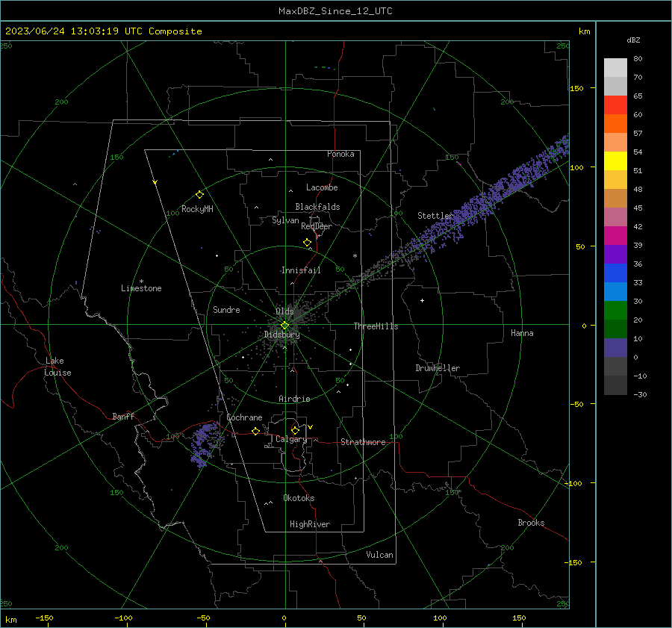The width and height of the screenshot is (672, 628).
Task: Select the yellow diamond marker above Calgary label
Action: pyautogui.click(x=295, y=430)
